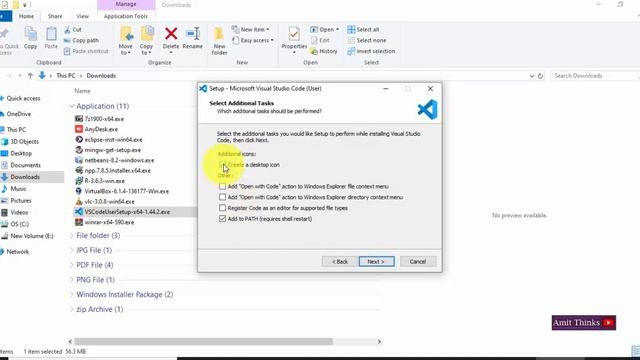
Task: Select VirtualBox-6.1.4 installer file
Action: click(122, 191)
